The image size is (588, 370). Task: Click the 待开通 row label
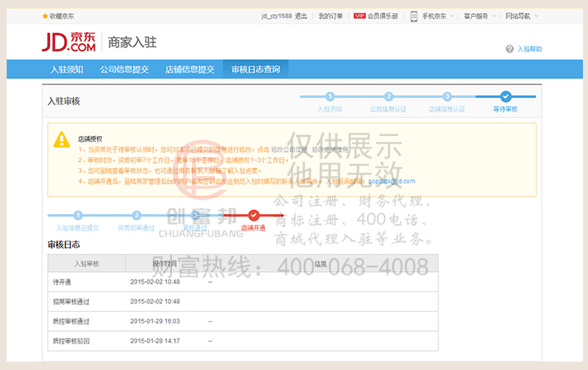point(62,282)
